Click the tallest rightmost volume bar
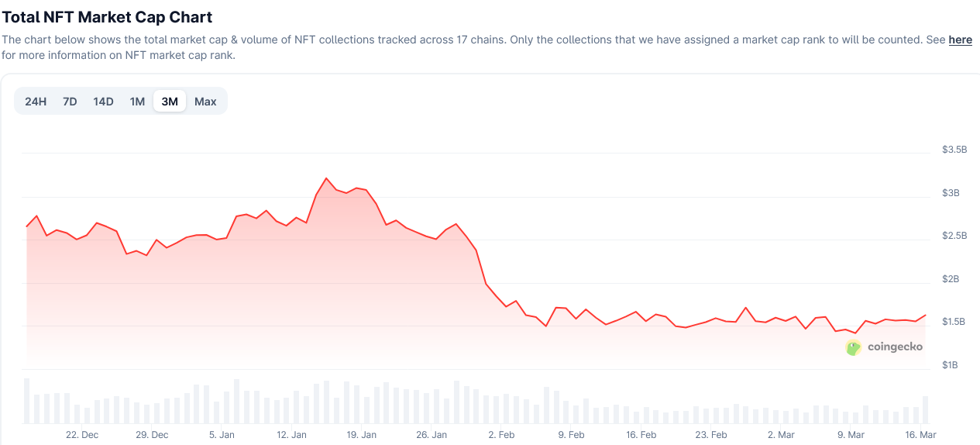This screenshot has height=445, width=980. click(925, 410)
